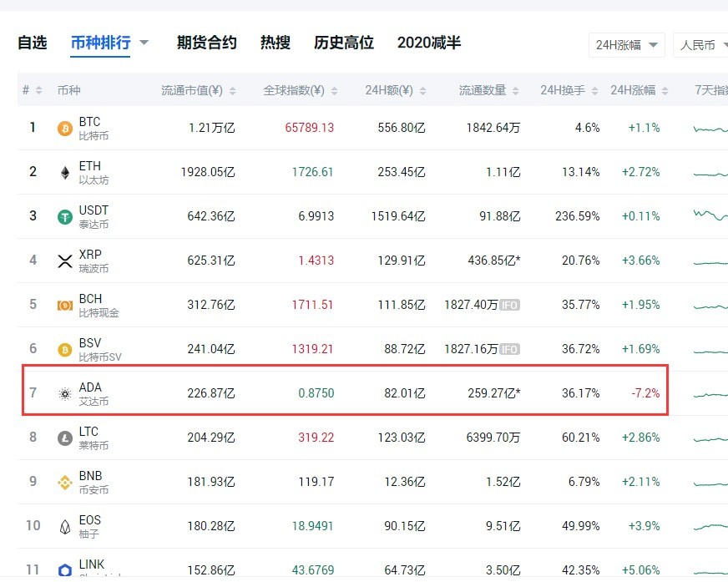The height and width of the screenshot is (582, 728).
Task: Click the ETH Ethereum coin icon
Action: (x=63, y=172)
